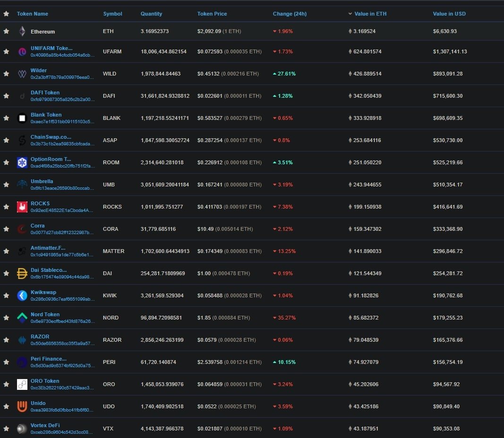Click the Antimatter token logo icon
Viewport: 504px width, 438px height.
pyautogui.click(x=22, y=251)
